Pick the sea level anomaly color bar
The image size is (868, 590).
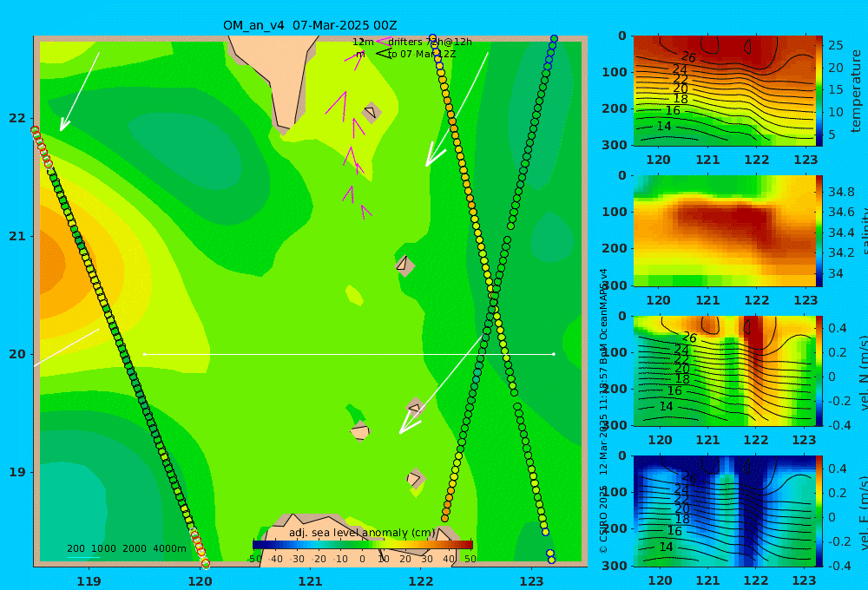[363, 544]
